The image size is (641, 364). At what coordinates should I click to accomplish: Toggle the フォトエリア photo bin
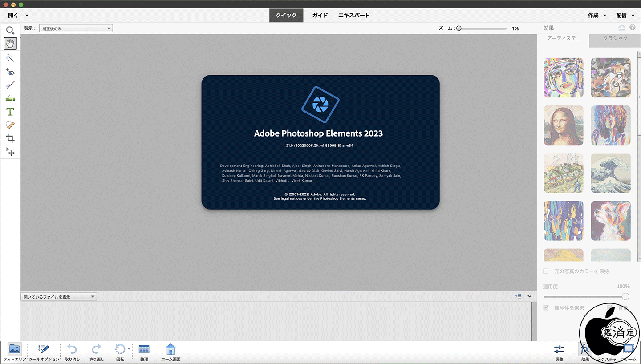coord(14,352)
